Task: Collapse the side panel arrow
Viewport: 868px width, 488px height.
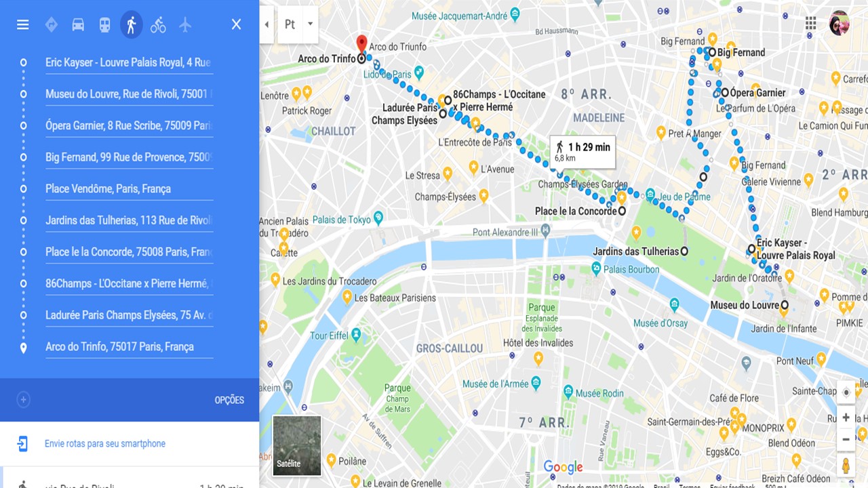Action: pyautogui.click(x=267, y=24)
